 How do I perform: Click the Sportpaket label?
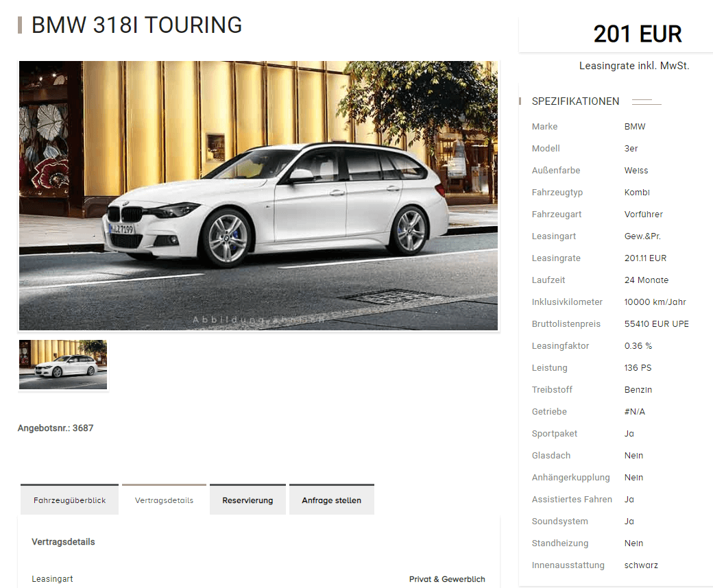[555, 434]
